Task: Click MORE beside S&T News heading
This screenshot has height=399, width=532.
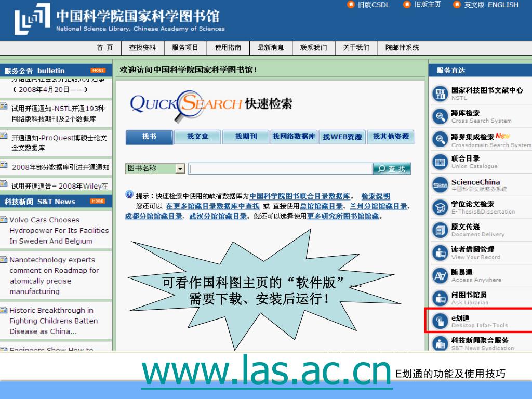Action: (x=97, y=201)
